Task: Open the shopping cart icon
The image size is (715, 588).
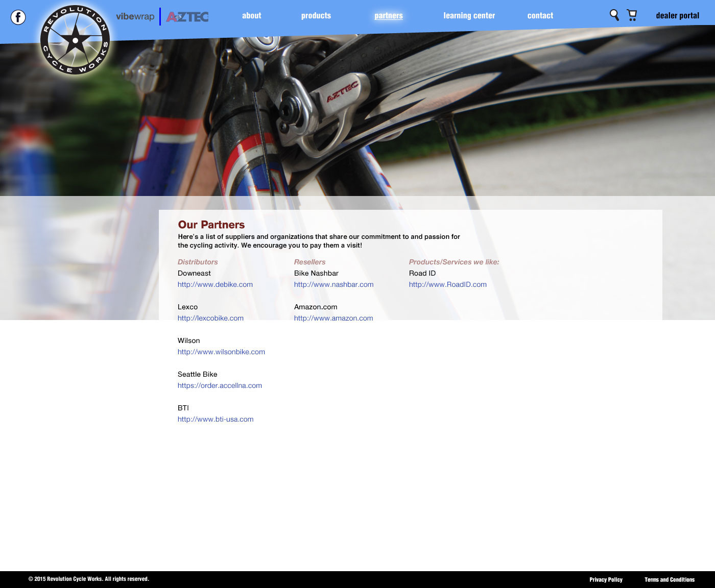Action: (632, 15)
